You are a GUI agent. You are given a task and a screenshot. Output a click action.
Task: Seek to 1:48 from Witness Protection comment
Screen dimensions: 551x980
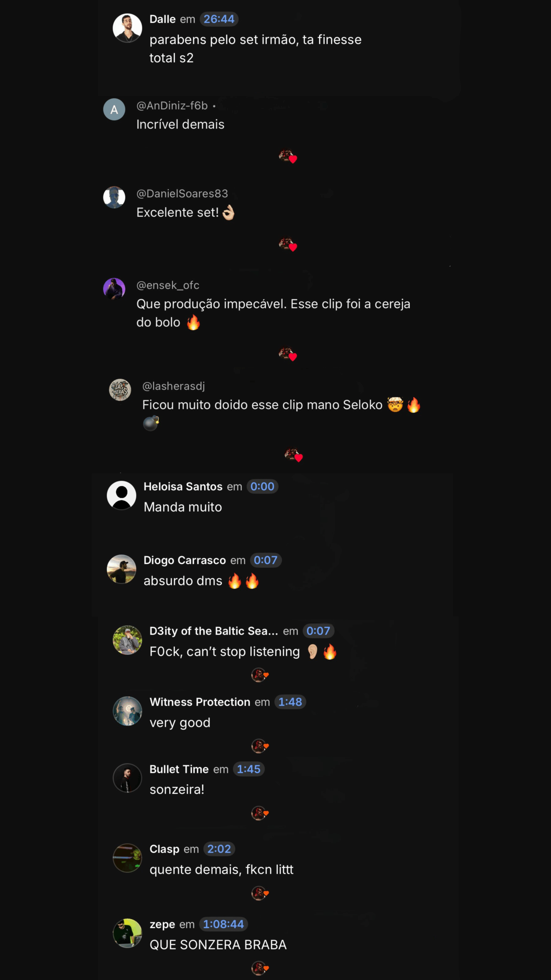pyautogui.click(x=290, y=702)
